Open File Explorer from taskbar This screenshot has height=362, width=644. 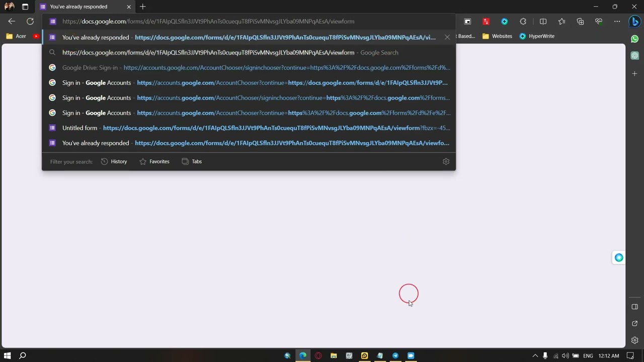334,355
